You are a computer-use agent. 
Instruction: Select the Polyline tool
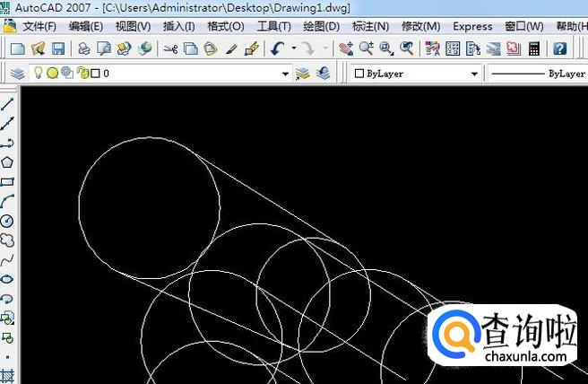pyautogui.click(x=7, y=143)
